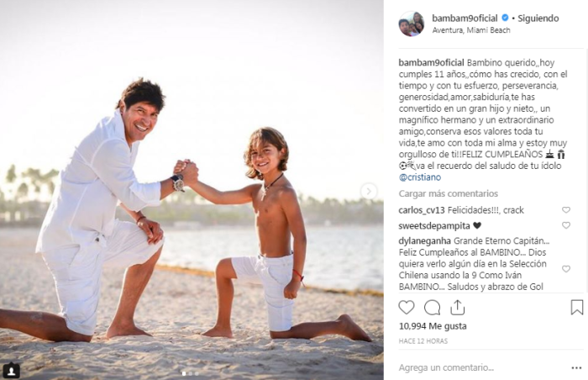Open bambam9oficial username in header

point(465,18)
